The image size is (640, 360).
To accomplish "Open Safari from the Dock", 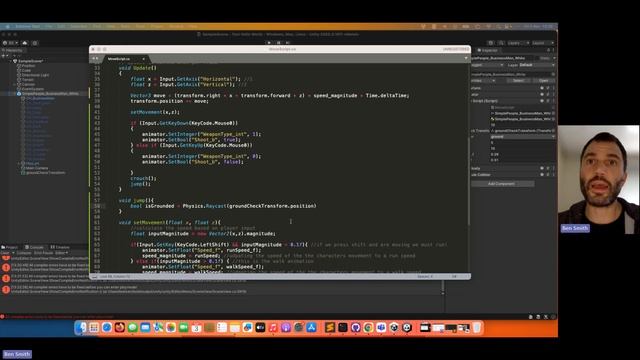I will click(107, 327).
